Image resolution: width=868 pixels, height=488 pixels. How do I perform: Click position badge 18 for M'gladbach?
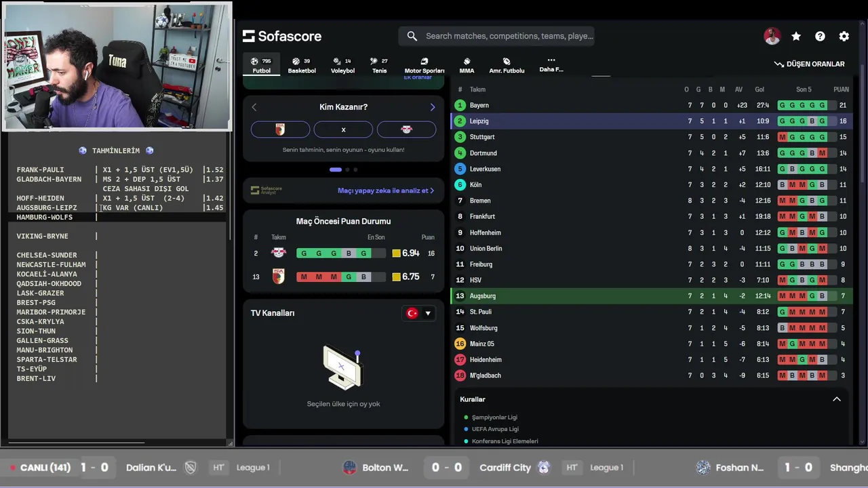(460, 375)
